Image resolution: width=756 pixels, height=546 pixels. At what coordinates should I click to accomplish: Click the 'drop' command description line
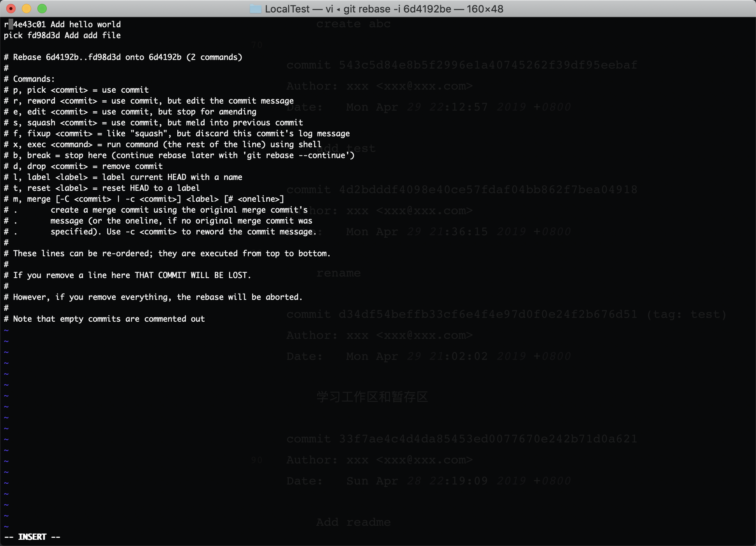click(x=83, y=166)
